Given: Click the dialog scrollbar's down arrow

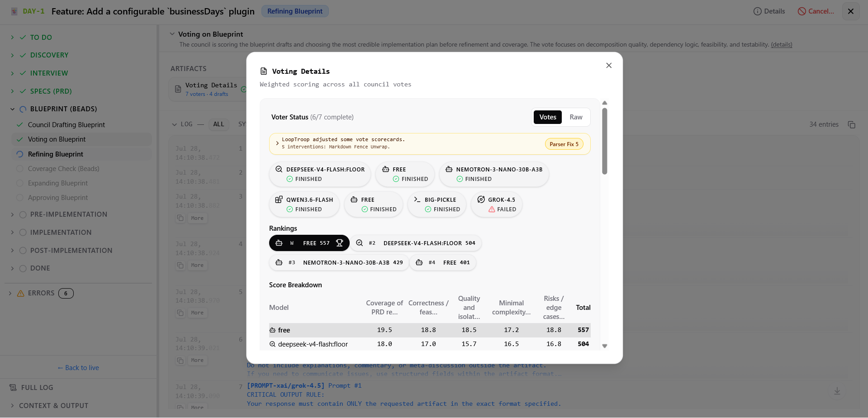Looking at the screenshot, I should [604, 346].
